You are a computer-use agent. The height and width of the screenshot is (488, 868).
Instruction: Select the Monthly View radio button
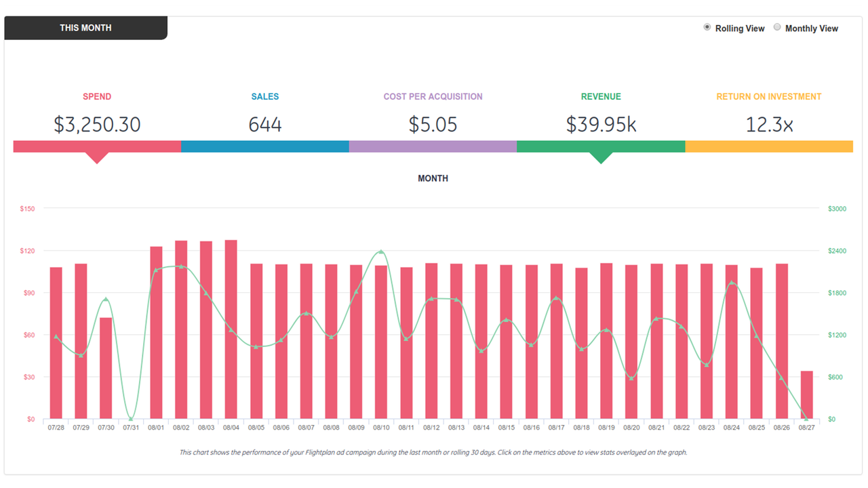pyautogui.click(x=777, y=27)
